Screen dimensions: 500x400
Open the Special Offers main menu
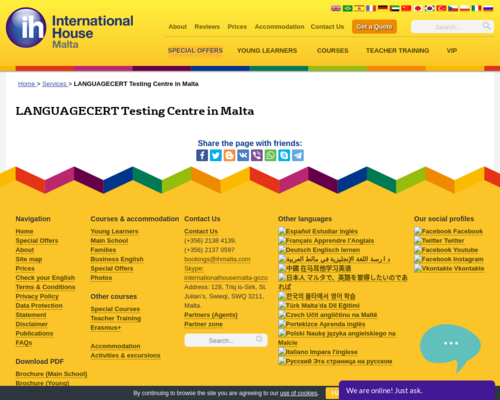pyautogui.click(x=195, y=51)
